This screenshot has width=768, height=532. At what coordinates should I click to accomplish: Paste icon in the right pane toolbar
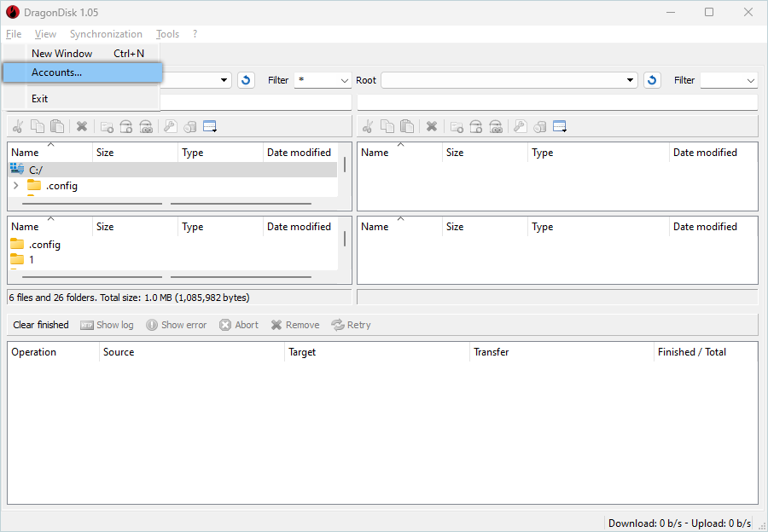pyautogui.click(x=407, y=127)
